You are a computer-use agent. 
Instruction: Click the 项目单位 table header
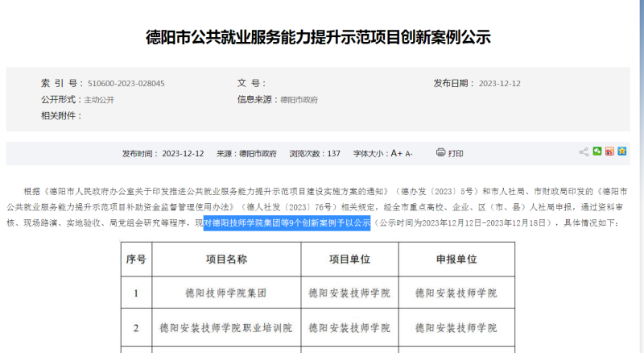[349, 260]
